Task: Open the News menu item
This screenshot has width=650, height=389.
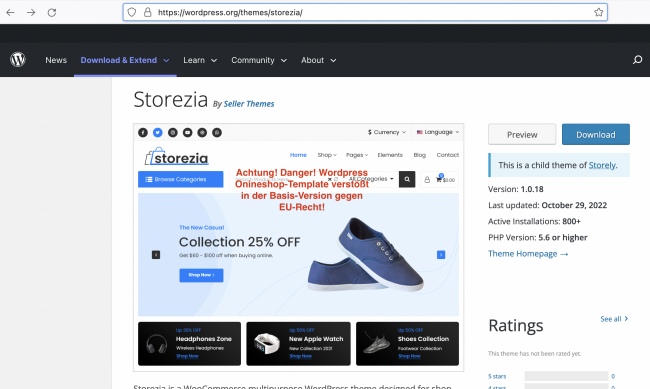Action: (56, 60)
